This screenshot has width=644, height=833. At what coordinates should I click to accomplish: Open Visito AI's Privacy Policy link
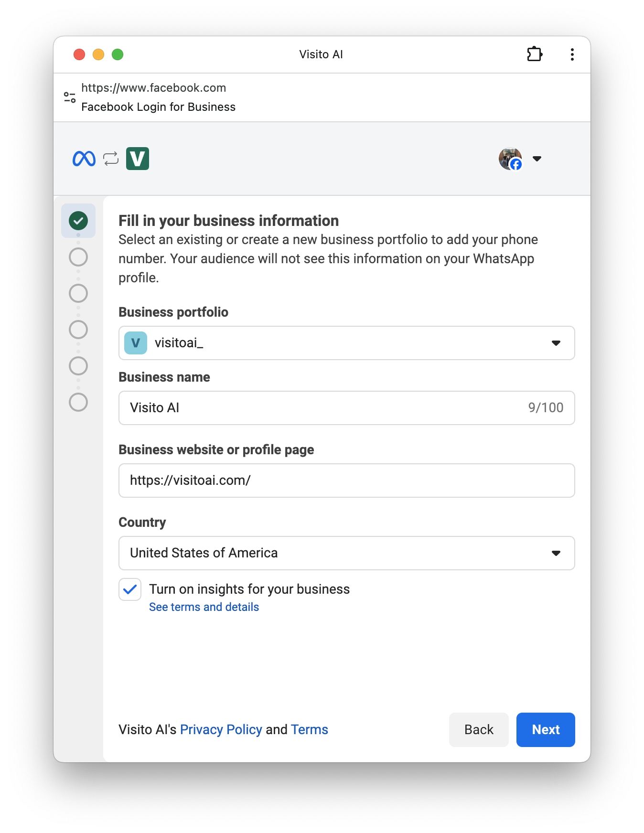pyautogui.click(x=221, y=730)
